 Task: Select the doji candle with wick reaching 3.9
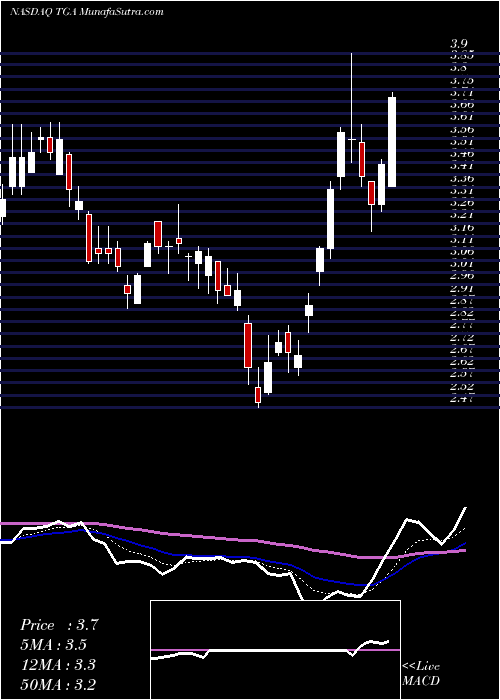click(x=352, y=139)
